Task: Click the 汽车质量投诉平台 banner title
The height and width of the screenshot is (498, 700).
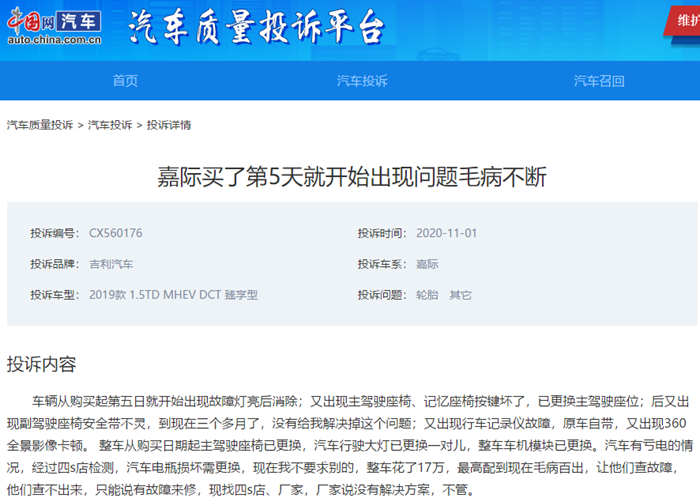Action: coord(257,27)
